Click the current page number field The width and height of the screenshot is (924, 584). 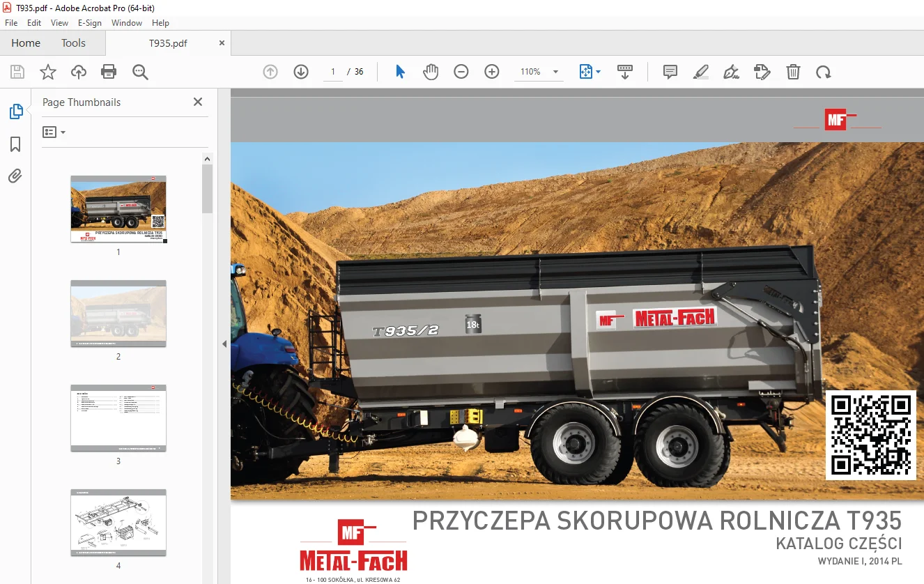(x=333, y=72)
